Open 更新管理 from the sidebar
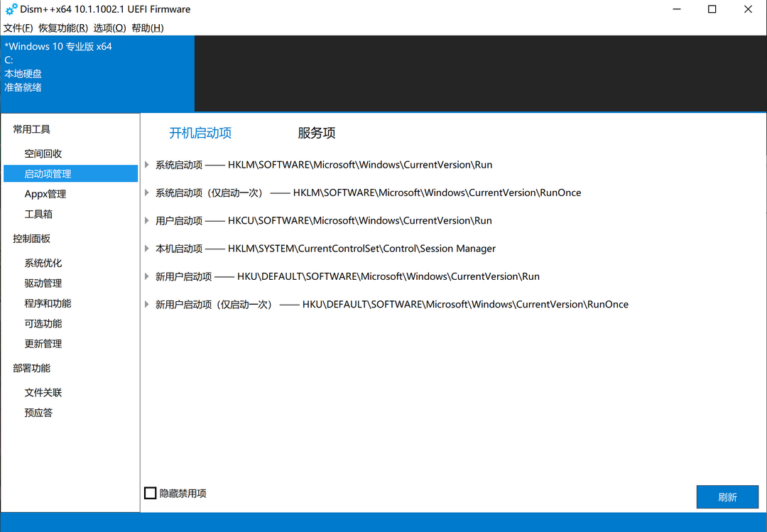This screenshot has height=532, width=767. coord(43,343)
